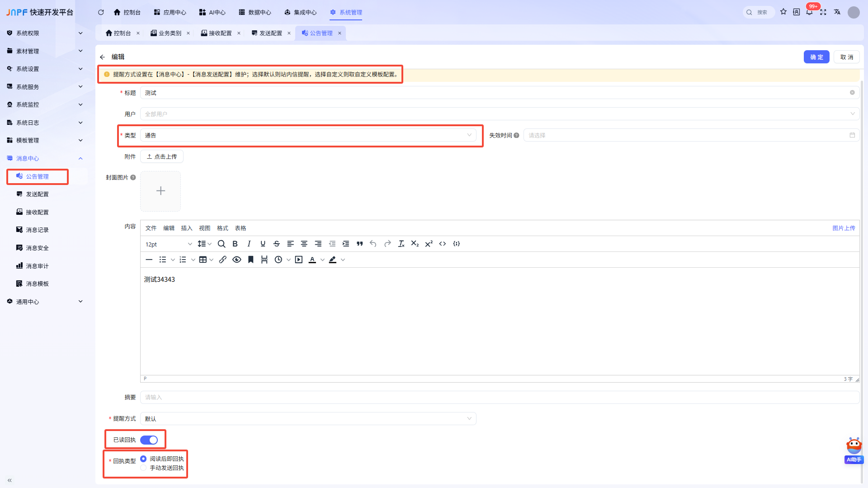Switch to the 发送配置 tab
This screenshot has width=868, height=488.
(270, 33)
